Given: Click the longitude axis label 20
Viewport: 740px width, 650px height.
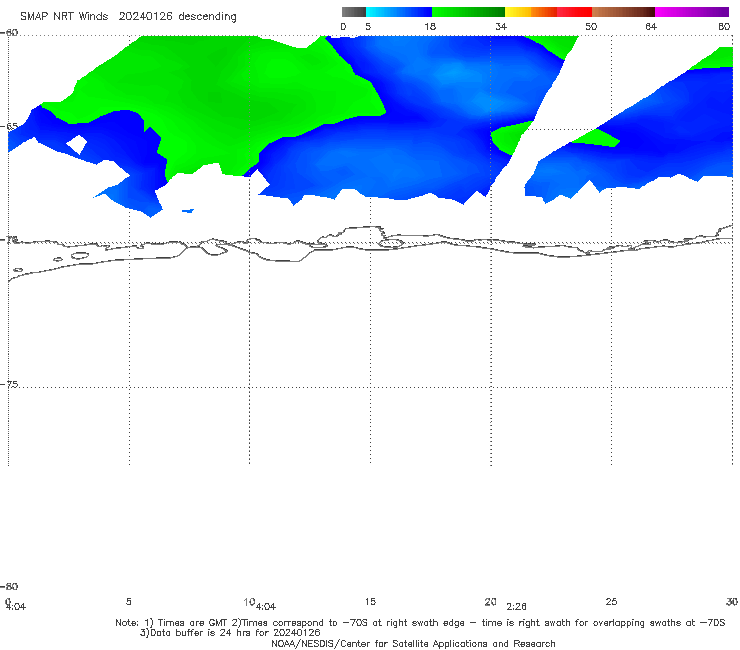Looking at the screenshot, I should 490,602.
